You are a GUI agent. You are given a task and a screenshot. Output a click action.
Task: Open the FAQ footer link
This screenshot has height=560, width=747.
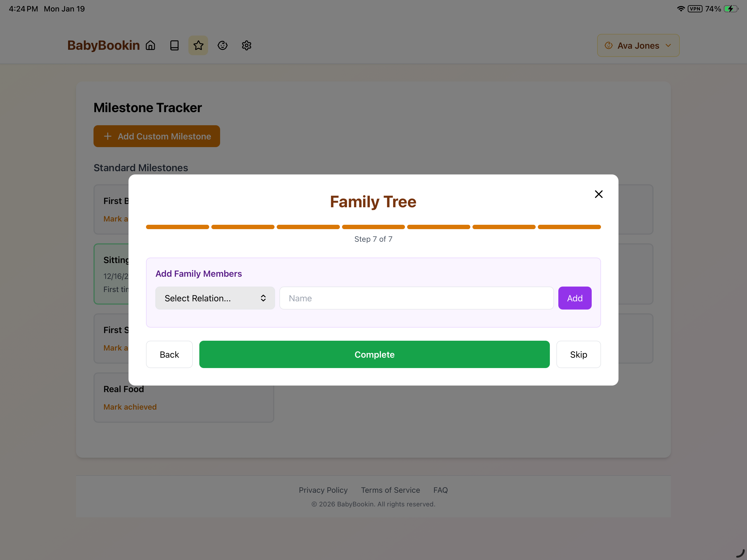pos(440,490)
